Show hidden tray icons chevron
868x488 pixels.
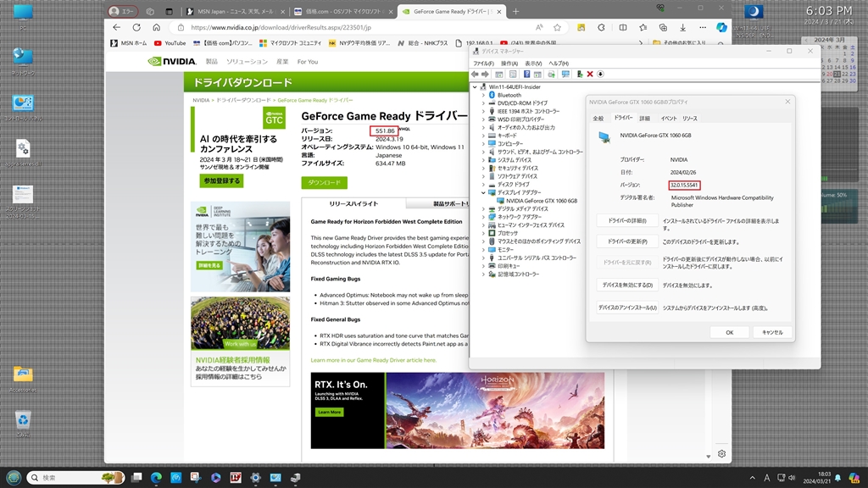coord(752,478)
